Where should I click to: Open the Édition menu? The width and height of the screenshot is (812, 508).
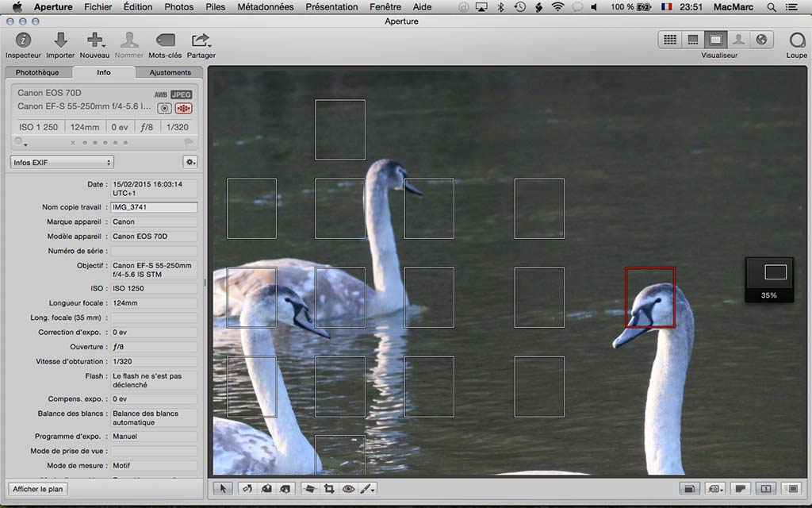138,6
